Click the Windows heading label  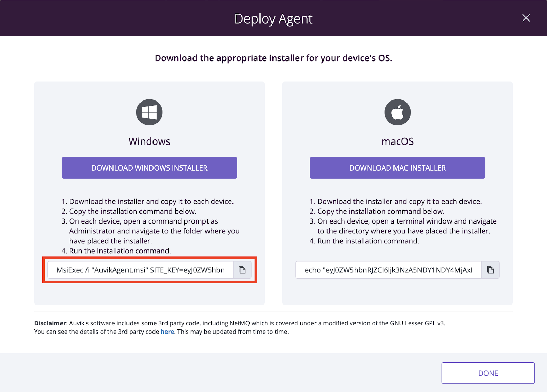(x=149, y=141)
